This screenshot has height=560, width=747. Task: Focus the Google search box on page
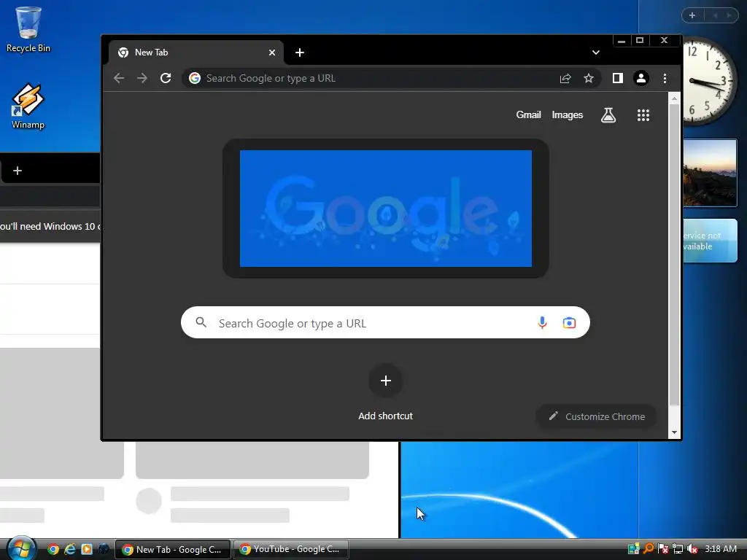click(385, 323)
